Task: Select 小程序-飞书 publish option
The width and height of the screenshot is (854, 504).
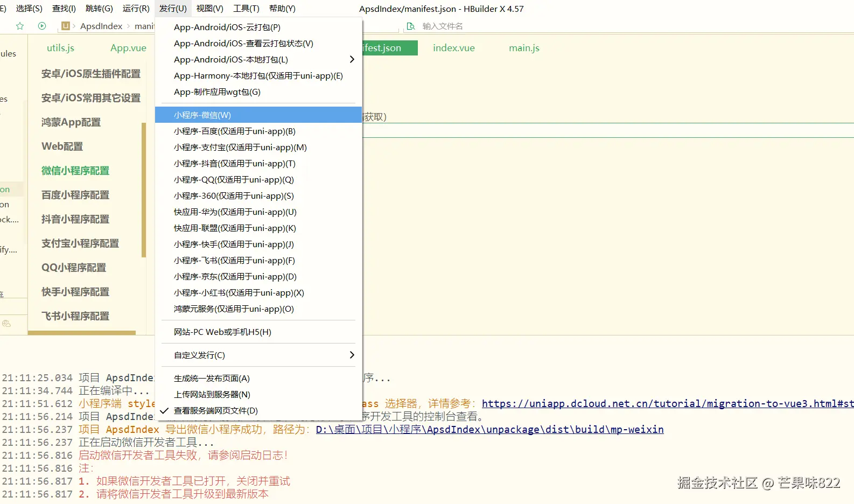Action: (x=258, y=260)
